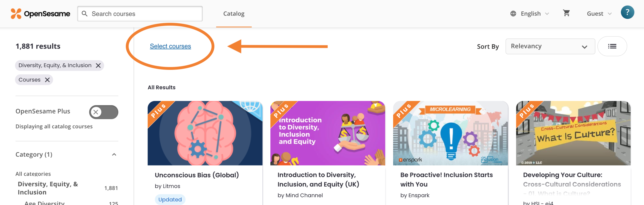
Task: Open the Sort By Relevancy dropdown
Action: (x=550, y=46)
